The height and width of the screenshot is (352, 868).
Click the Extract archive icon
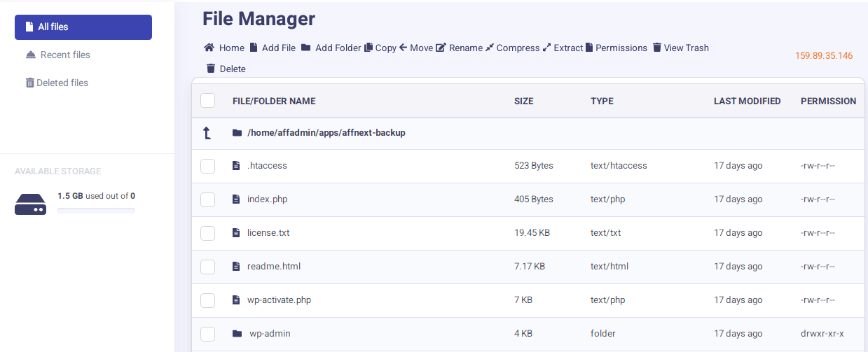pyautogui.click(x=547, y=48)
